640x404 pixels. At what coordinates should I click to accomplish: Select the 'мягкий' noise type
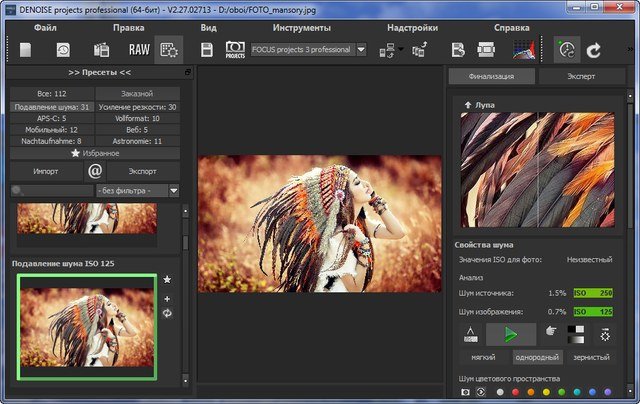coord(483,357)
